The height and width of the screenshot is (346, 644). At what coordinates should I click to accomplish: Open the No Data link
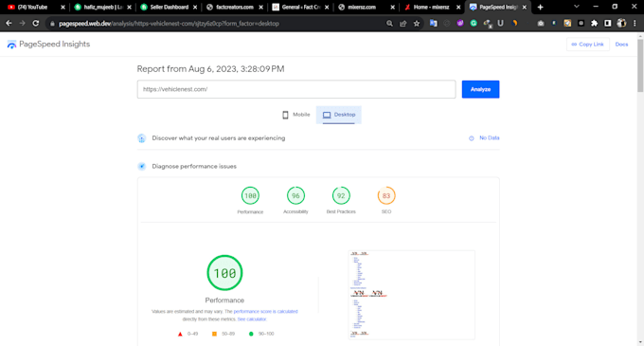[x=490, y=138]
